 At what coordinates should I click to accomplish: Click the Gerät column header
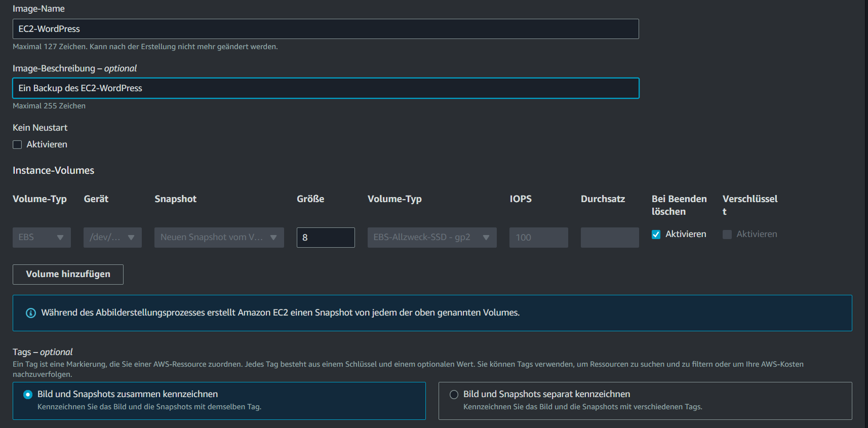point(96,199)
